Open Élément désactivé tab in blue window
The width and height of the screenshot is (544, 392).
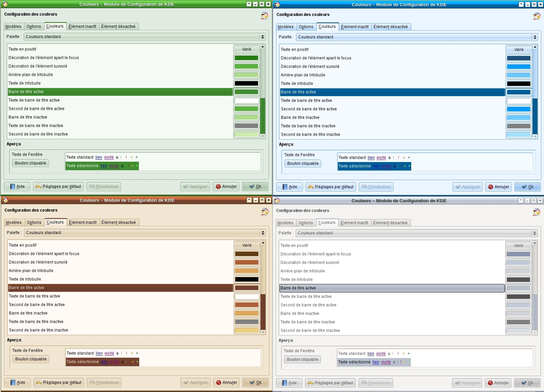tap(391, 27)
